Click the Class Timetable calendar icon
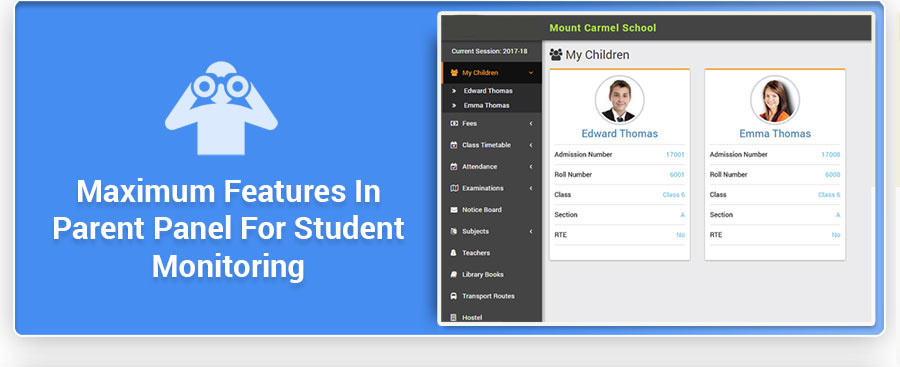 (454, 145)
